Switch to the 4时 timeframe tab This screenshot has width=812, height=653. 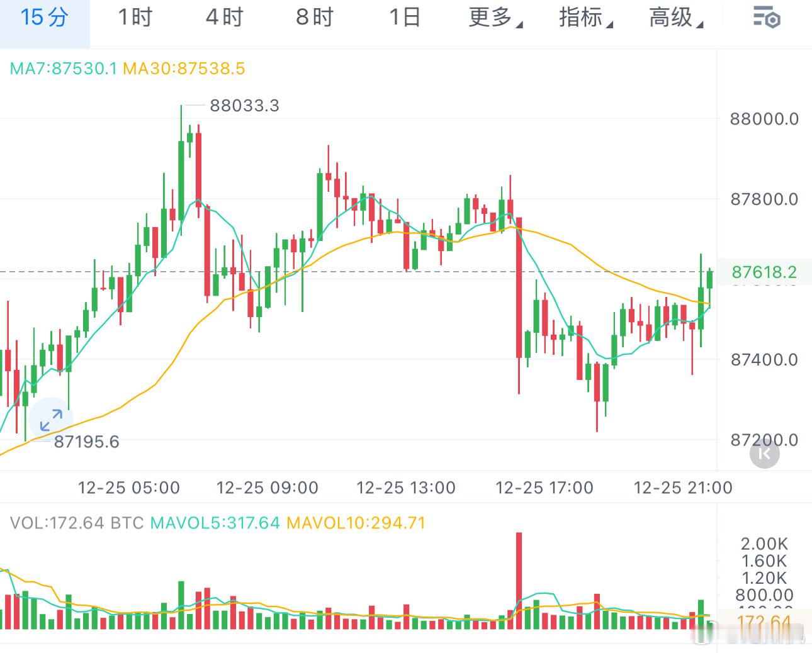coord(225,18)
